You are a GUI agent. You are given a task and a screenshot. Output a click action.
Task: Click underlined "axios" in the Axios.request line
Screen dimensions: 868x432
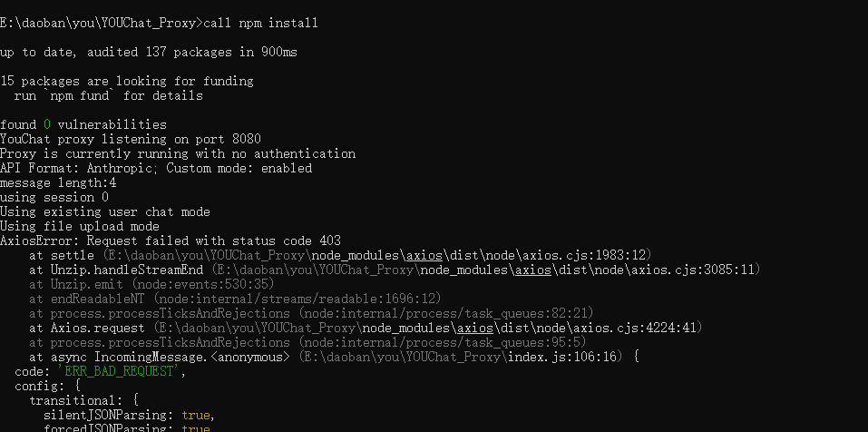point(474,328)
